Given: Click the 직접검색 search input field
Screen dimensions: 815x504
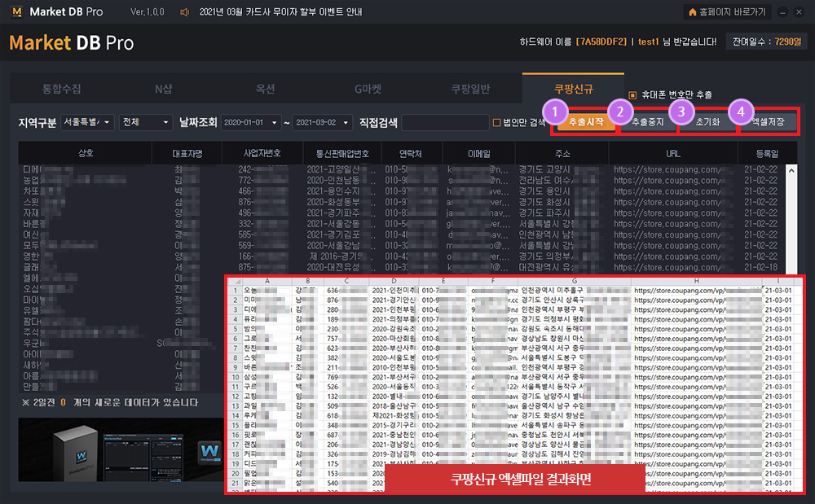Looking at the screenshot, I should click(444, 123).
